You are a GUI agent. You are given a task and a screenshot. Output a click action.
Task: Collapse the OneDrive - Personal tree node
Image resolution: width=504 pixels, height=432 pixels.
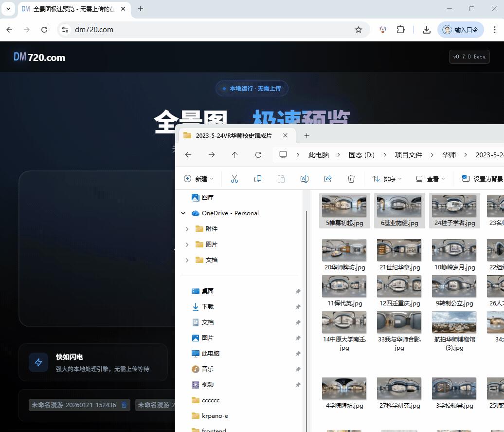point(183,213)
